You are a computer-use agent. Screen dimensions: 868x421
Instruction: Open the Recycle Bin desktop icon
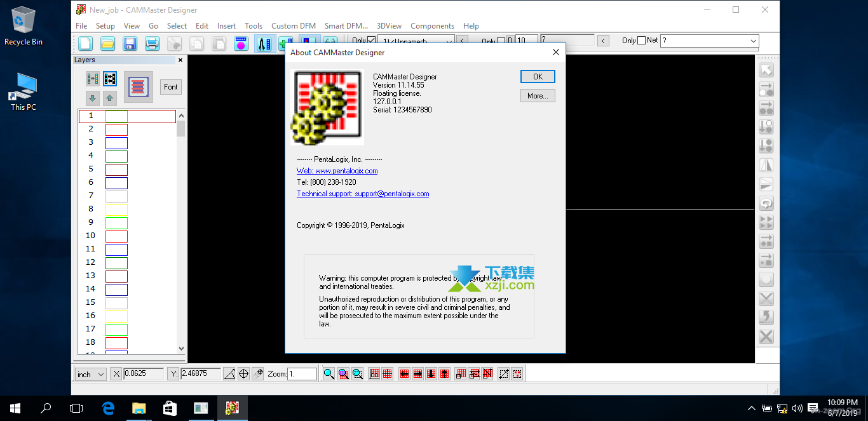tap(24, 26)
